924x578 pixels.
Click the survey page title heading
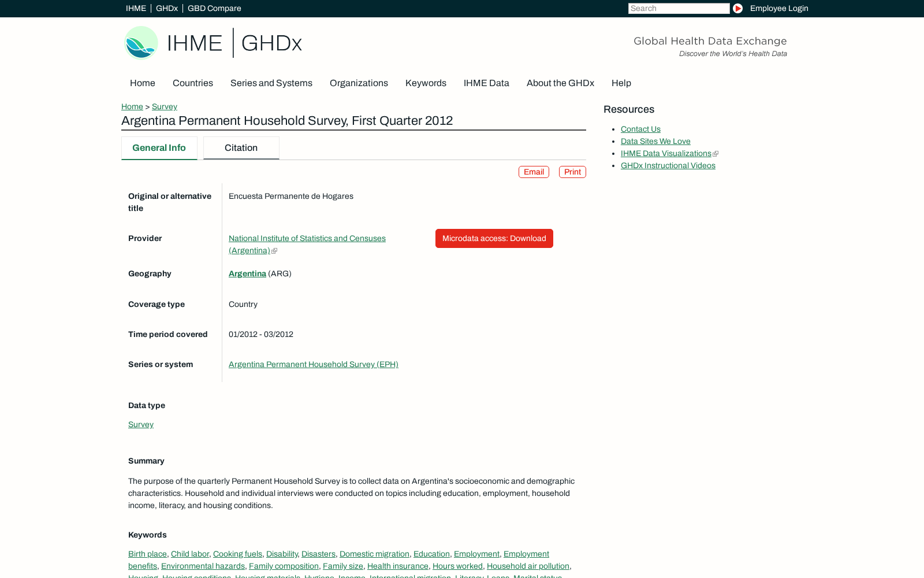pyautogui.click(x=287, y=120)
